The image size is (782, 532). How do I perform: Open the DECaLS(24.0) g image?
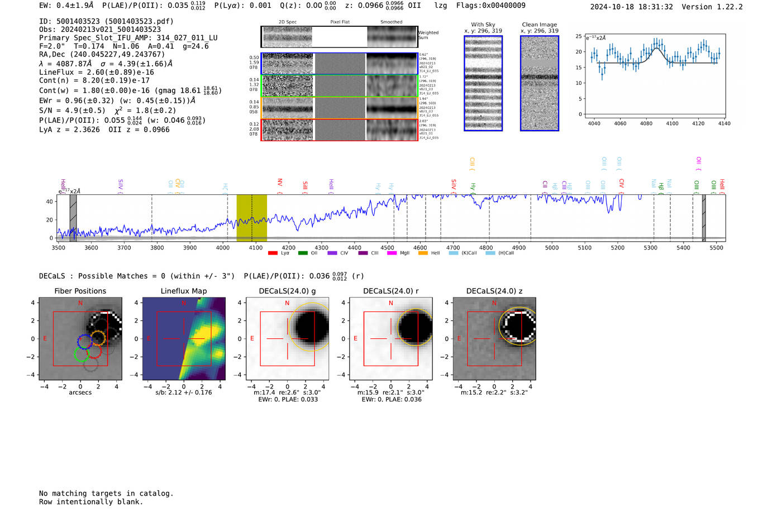[287, 338]
